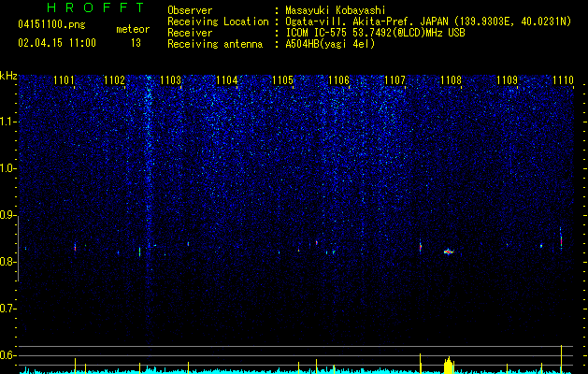Viewport: 588px width, 374px height.
Task: Select the ICOM IC-575 53.7492 MHz USB text
Action: pyautogui.click(x=375, y=33)
